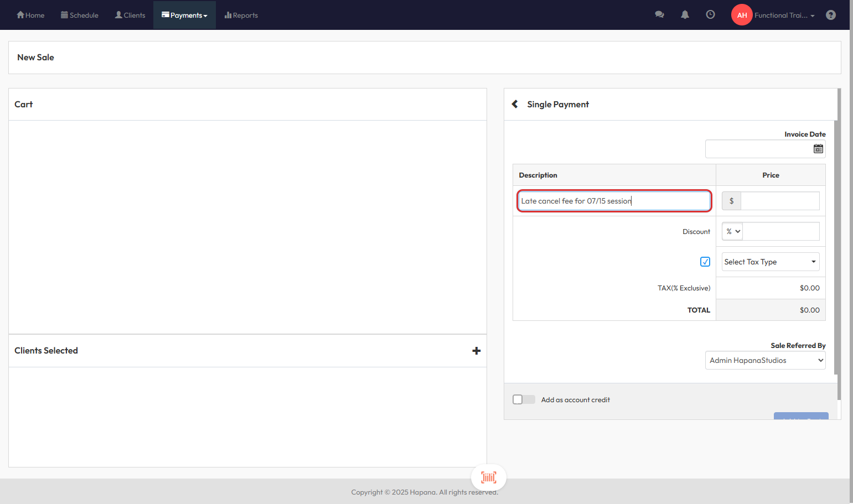The height and width of the screenshot is (504, 853).
Task: Uncheck the tax checkbox
Action: 705,262
